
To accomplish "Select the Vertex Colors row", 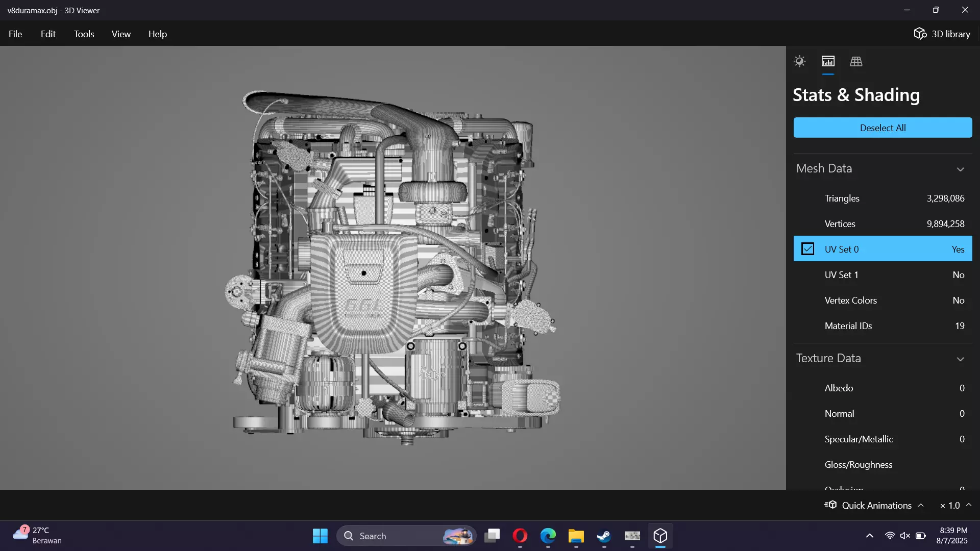I will tap(883, 300).
